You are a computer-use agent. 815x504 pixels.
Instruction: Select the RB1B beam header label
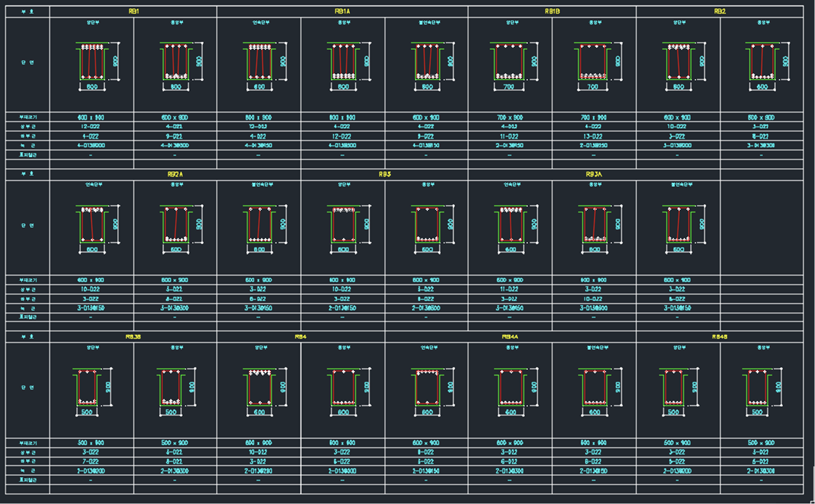point(552,11)
